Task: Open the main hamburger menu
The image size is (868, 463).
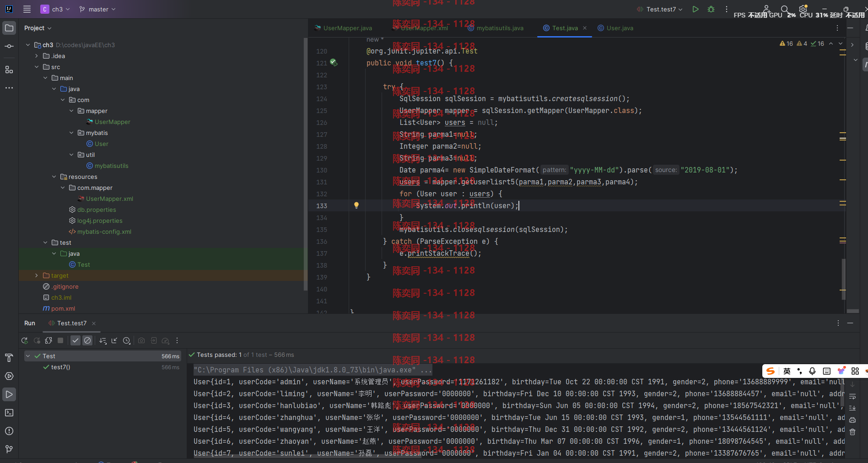Action: coord(27,9)
